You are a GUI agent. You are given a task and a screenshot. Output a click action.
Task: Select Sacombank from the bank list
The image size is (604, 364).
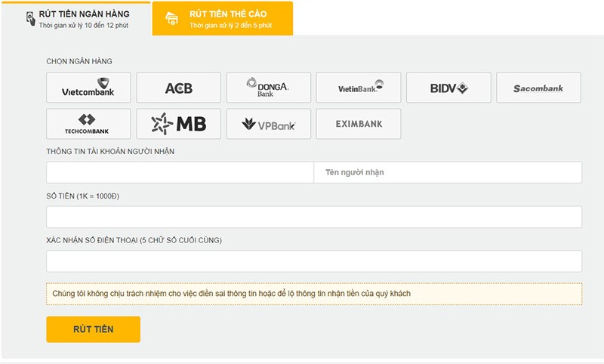click(538, 88)
